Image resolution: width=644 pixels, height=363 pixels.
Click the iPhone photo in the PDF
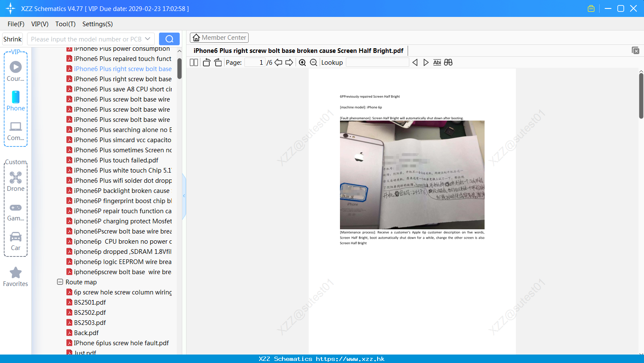412,175
